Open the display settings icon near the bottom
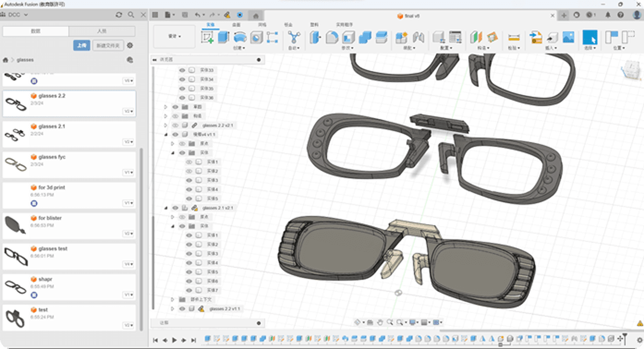 click(x=412, y=322)
